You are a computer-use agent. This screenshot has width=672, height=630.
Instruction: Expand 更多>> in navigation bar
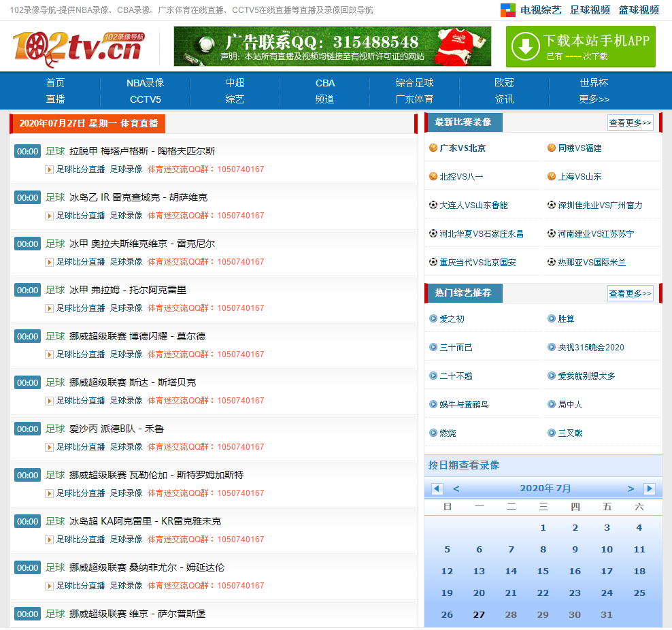(594, 99)
